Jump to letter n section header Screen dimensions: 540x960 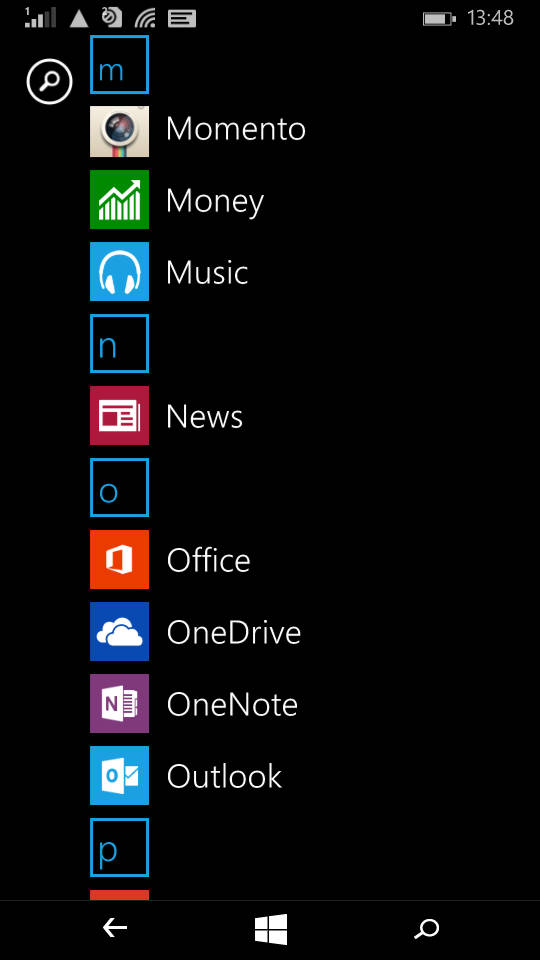(x=119, y=343)
